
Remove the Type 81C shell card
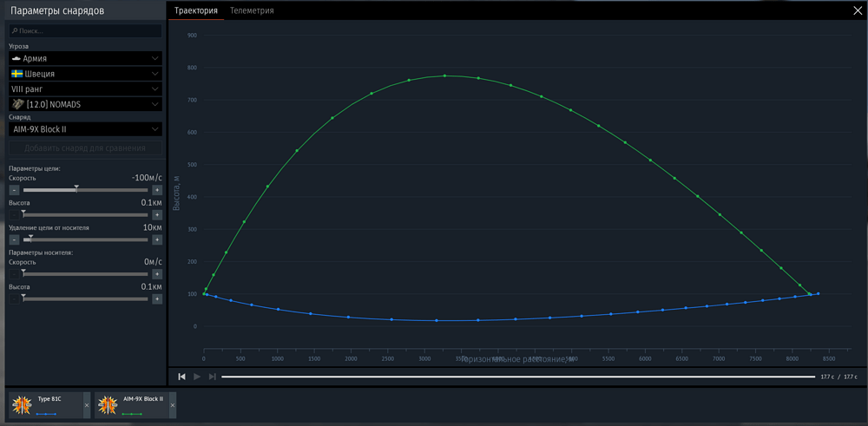point(86,405)
